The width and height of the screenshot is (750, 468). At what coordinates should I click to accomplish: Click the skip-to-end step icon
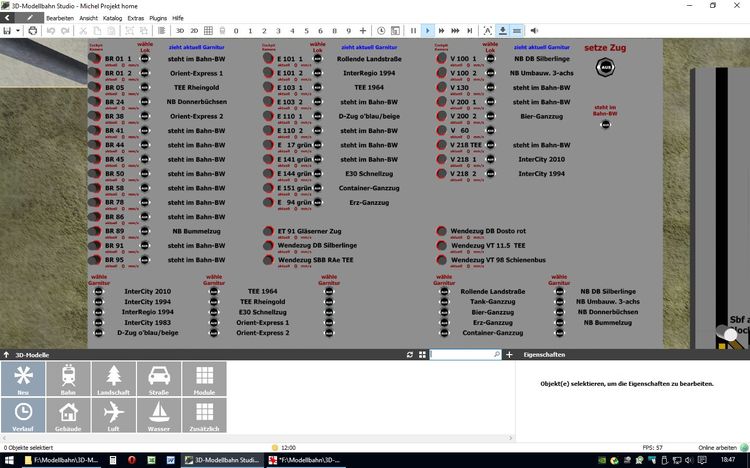(470, 31)
